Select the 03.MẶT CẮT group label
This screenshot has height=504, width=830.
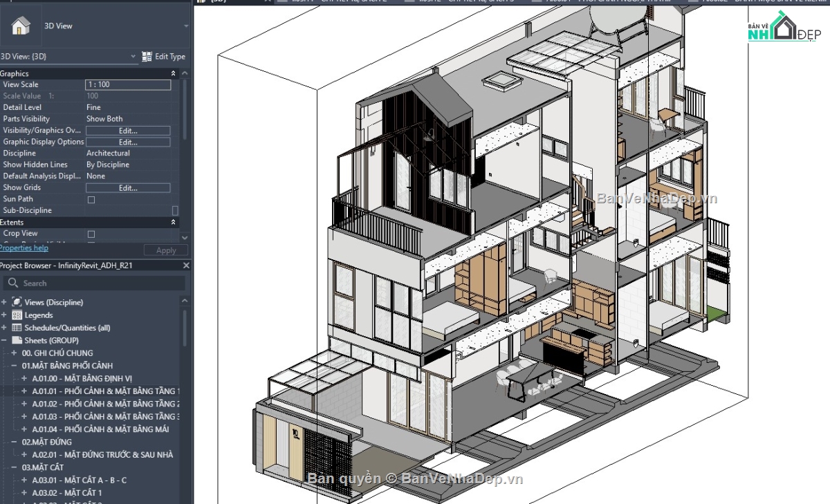pyautogui.click(x=43, y=467)
